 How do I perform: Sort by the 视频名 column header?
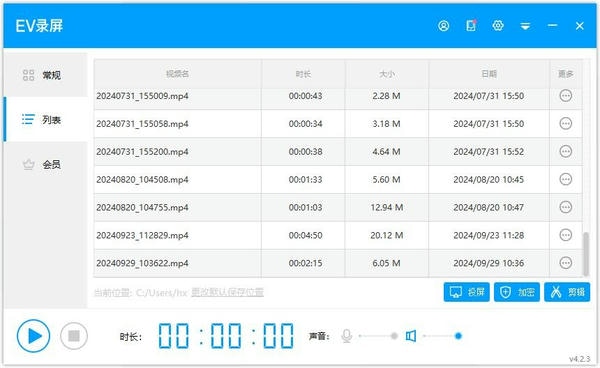pyautogui.click(x=178, y=74)
